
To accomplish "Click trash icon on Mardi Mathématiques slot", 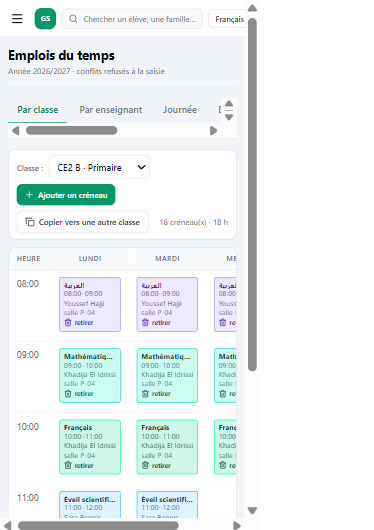I will [x=145, y=393].
